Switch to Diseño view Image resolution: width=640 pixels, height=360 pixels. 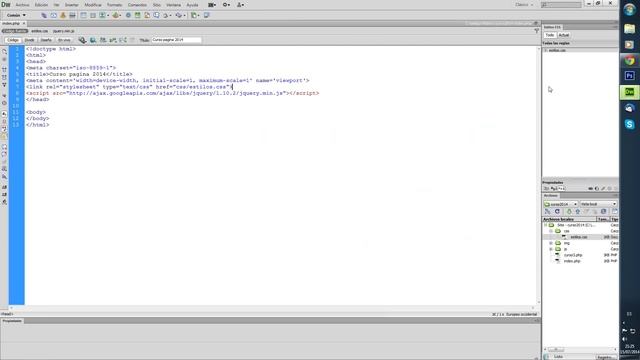click(46, 40)
